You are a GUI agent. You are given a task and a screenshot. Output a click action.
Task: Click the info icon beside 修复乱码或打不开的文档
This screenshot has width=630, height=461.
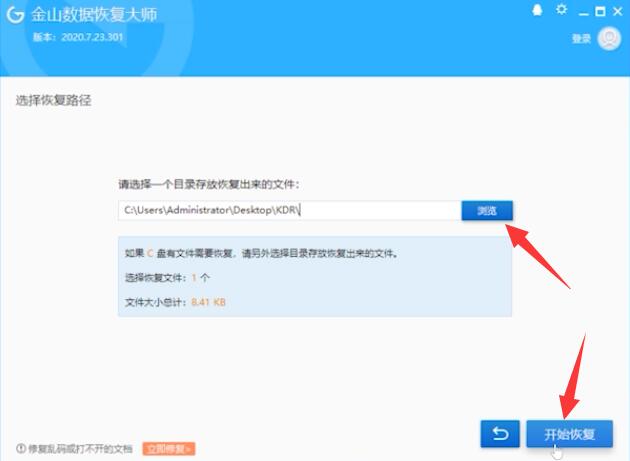(21, 448)
